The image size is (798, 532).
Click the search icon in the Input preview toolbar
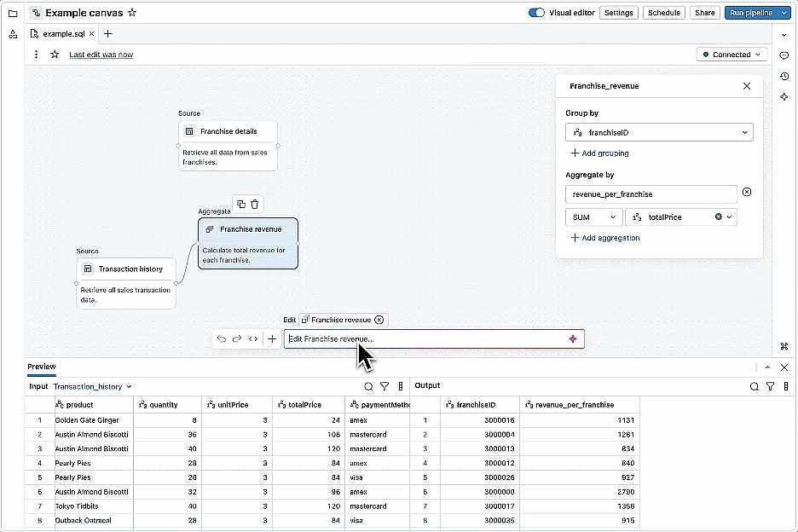pos(367,385)
